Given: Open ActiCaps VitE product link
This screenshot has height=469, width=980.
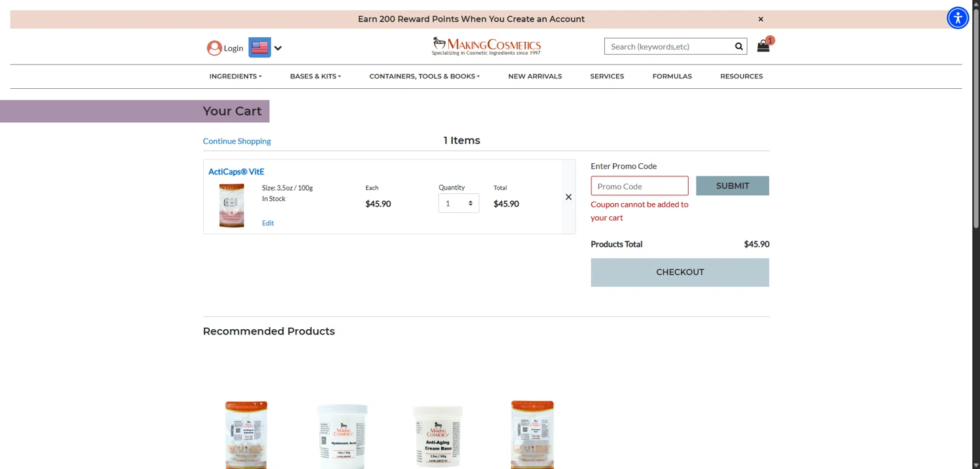Looking at the screenshot, I should tap(236, 172).
